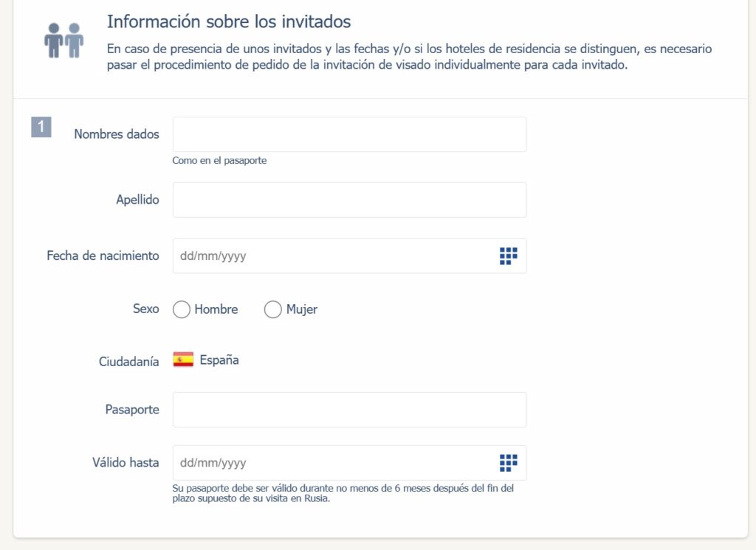Click the guest number 1 badge
This screenshot has width=756, height=550.
[x=41, y=127]
